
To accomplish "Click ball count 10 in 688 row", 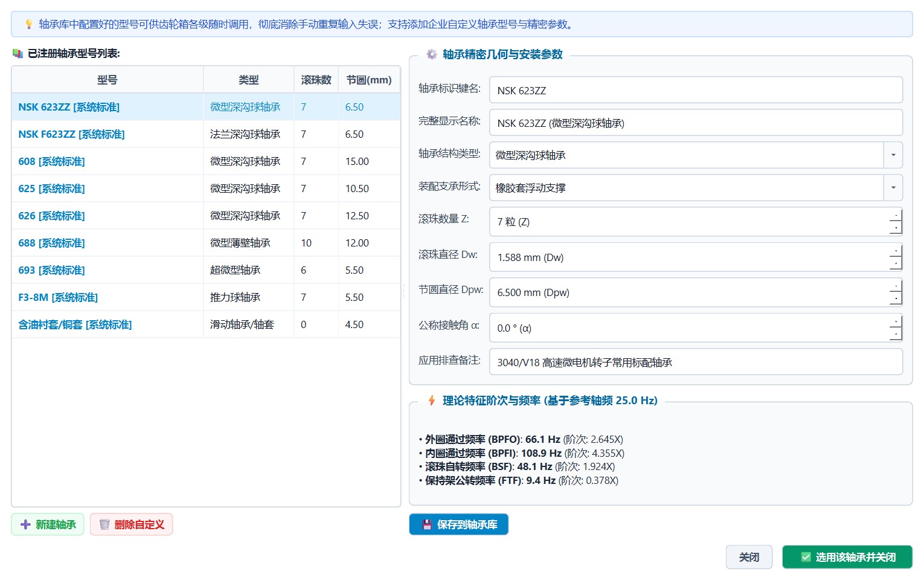I will point(316,243).
